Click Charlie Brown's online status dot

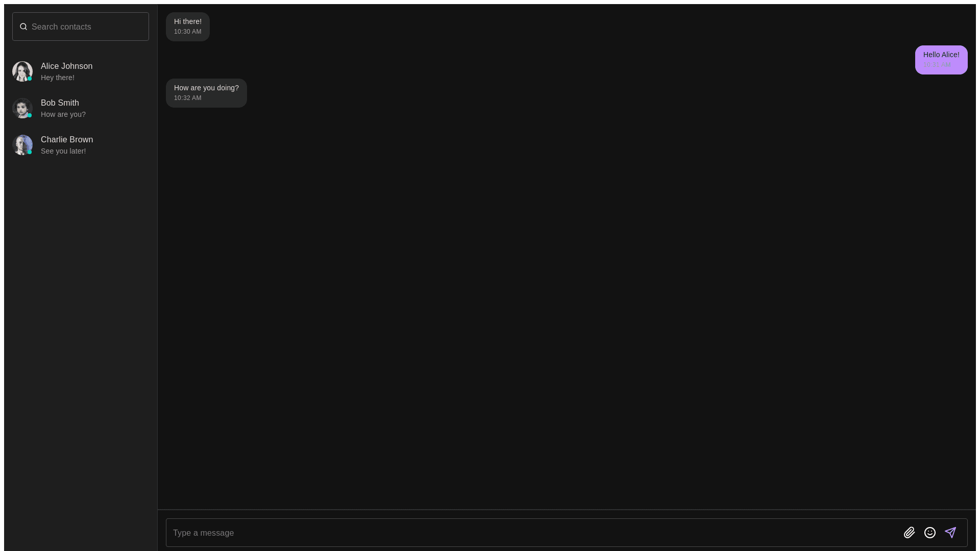30,152
